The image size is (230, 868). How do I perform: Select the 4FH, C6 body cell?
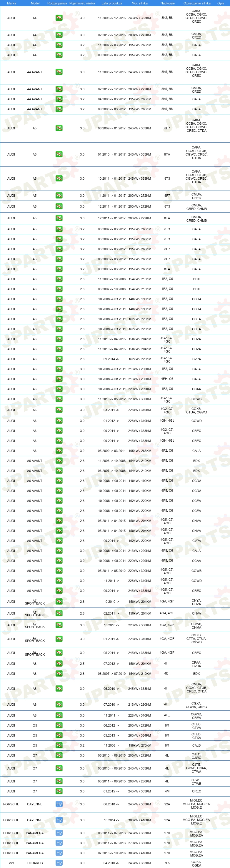(167, 379)
